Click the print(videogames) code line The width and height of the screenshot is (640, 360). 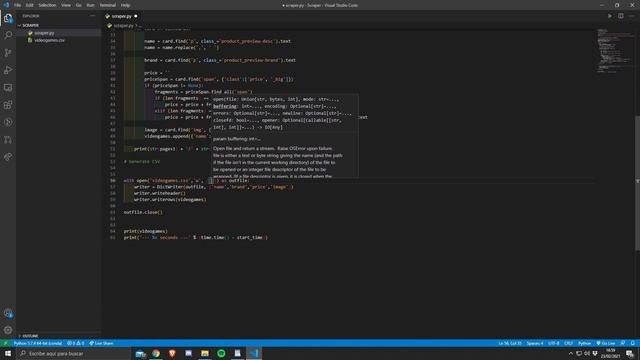coord(145,231)
